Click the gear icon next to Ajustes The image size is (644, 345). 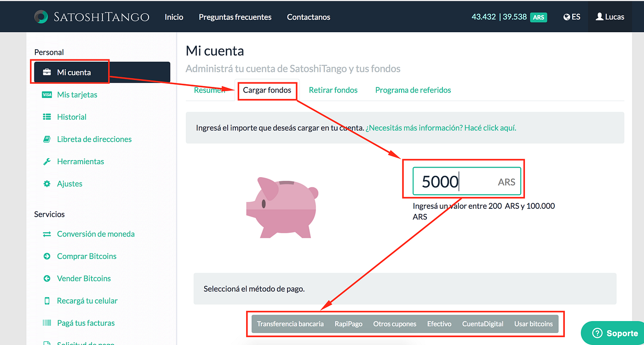pos(47,184)
